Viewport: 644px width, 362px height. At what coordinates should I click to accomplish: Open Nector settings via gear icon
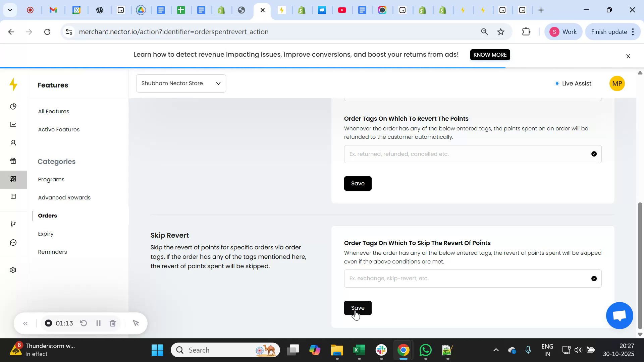pos(13,269)
